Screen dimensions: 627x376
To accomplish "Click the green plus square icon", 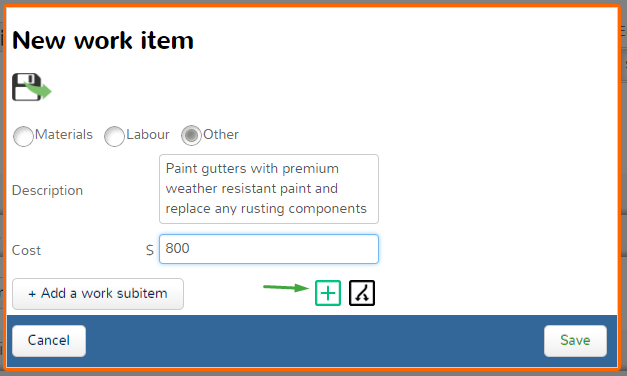I will click(328, 293).
